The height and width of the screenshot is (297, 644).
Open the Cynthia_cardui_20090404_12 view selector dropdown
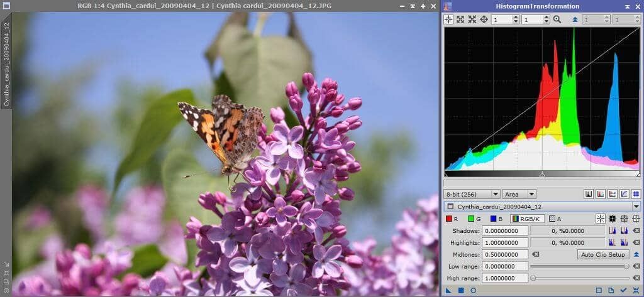(543, 207)
